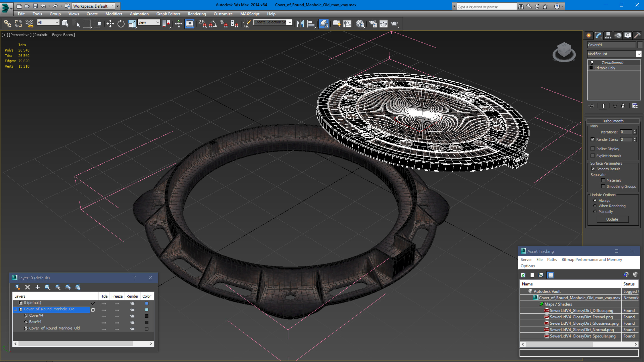Click the Options menu in Asset Tracking
Viewport: 644px width, 362px height.
pos(527,266)
